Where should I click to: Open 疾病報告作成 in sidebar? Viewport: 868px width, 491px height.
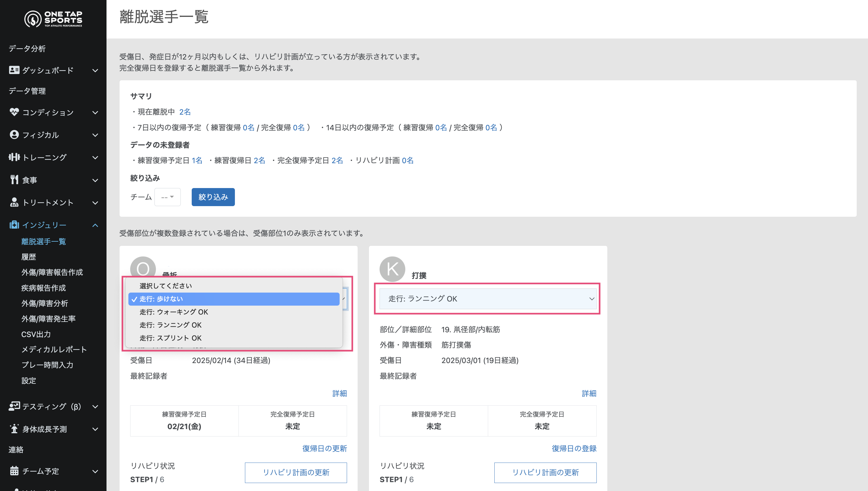click(x=43, y=288)
